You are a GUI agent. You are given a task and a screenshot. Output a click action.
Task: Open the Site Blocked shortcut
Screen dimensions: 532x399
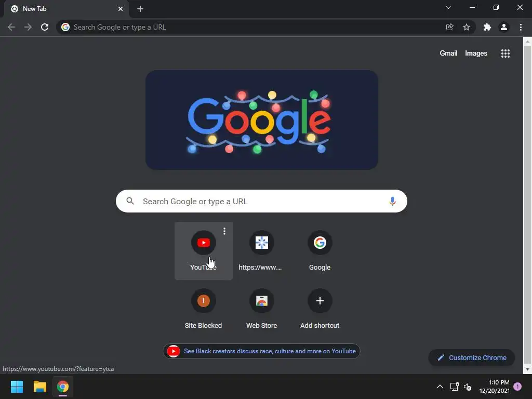pos(204,309)
